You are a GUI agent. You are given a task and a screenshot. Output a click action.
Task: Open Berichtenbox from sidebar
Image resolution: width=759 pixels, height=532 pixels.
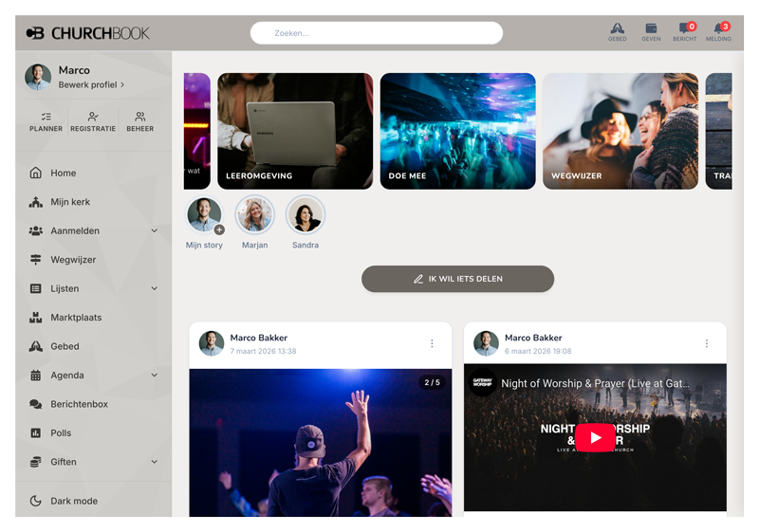click(x=79, y=404)
